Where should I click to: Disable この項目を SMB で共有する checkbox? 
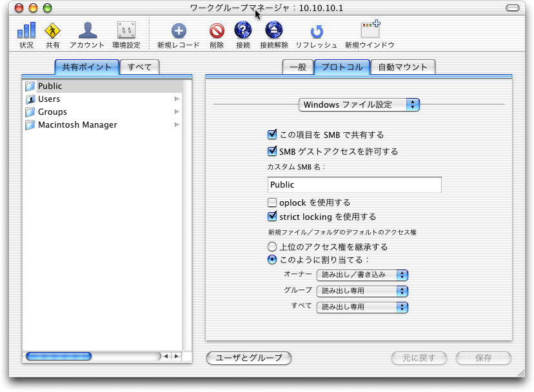click(272, 135)
